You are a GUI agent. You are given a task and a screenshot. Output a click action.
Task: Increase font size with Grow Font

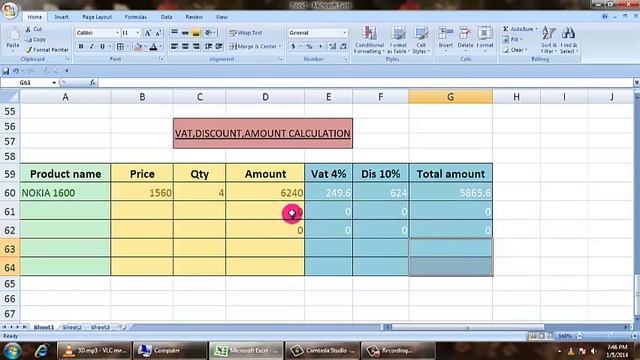click(148, 33)
